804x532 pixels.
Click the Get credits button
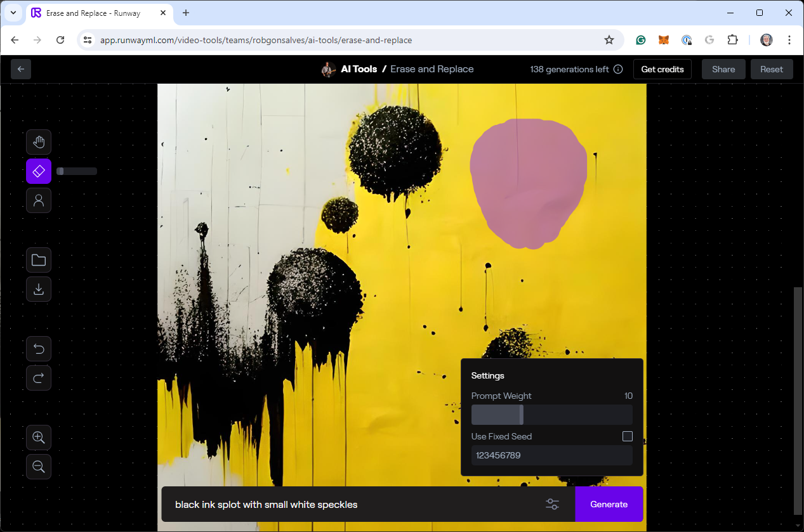pos(662,69)
